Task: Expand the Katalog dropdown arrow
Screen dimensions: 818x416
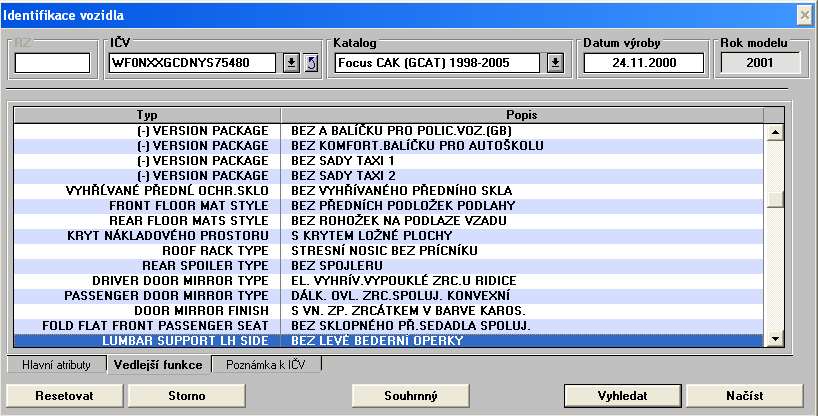Action: tap(555, 63)
